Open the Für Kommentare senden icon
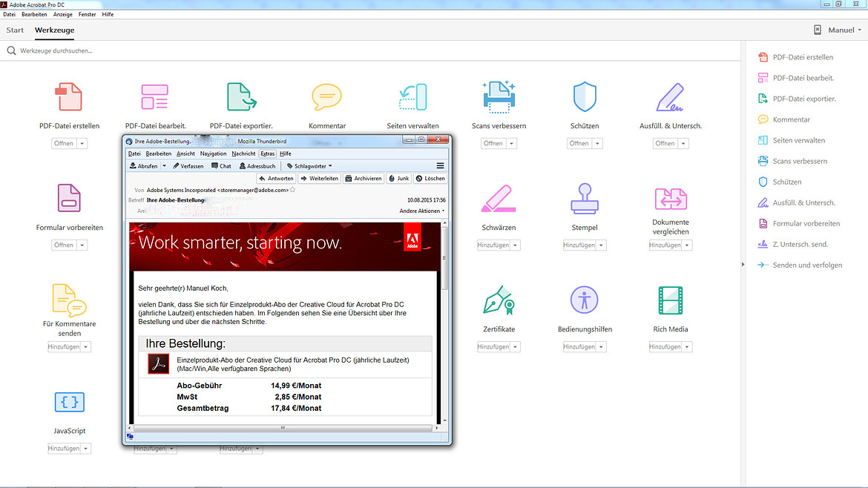This screenshot has width=868, height=488. click(x=69, y=300)
